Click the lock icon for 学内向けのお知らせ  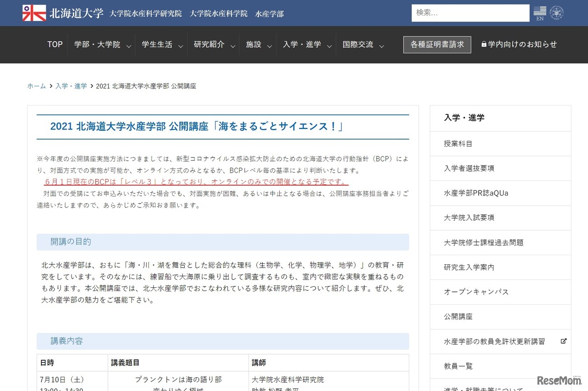coord(484,45)
